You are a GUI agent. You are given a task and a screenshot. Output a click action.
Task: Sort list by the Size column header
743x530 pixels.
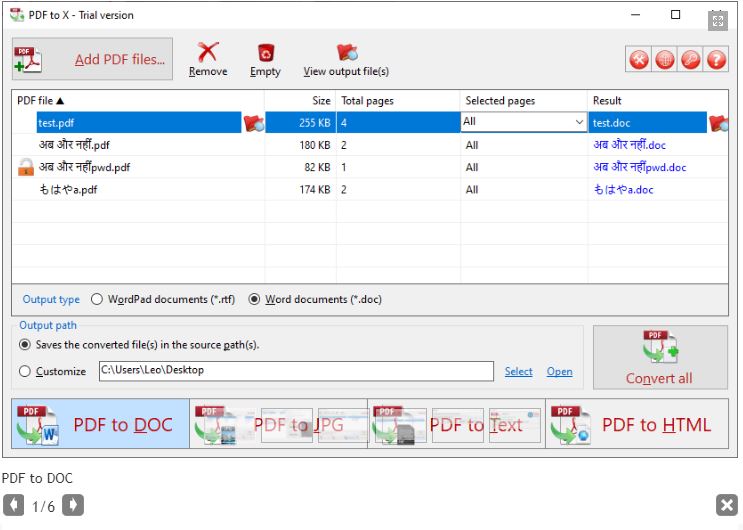300,101
